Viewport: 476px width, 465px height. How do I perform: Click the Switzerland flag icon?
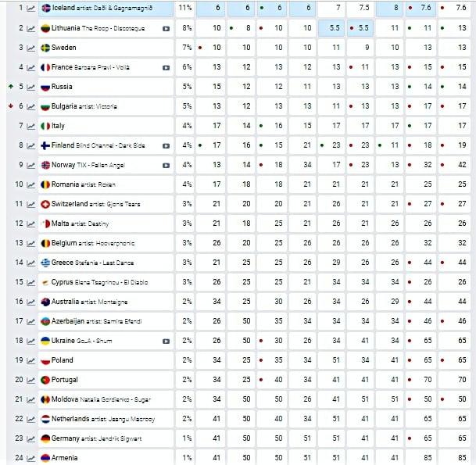45,204
